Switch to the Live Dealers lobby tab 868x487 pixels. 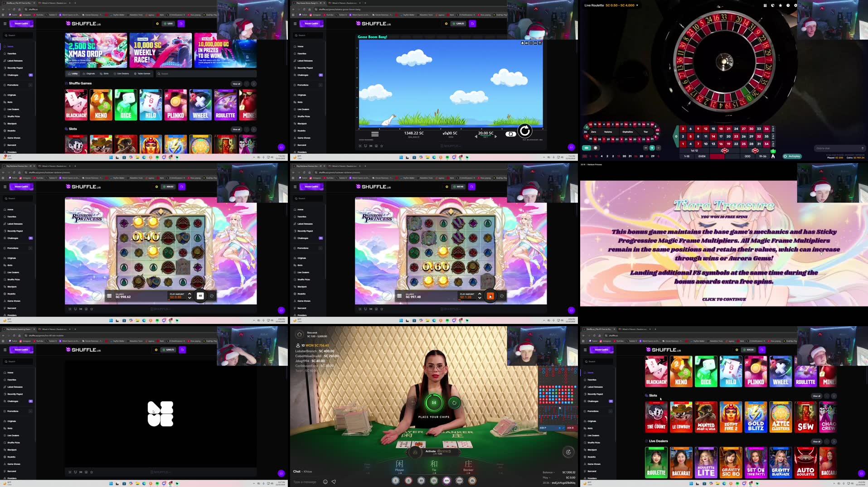pos(122,73)
